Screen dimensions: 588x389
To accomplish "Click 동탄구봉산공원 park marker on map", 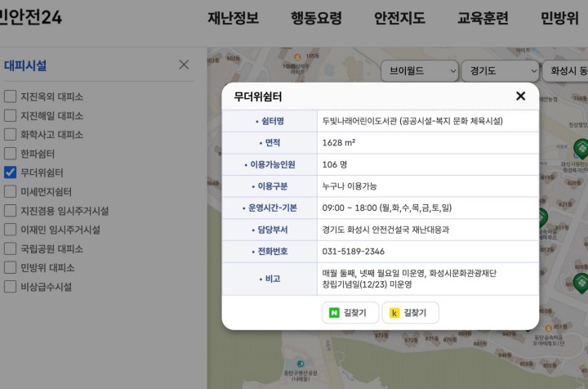I will pos(301,364).
